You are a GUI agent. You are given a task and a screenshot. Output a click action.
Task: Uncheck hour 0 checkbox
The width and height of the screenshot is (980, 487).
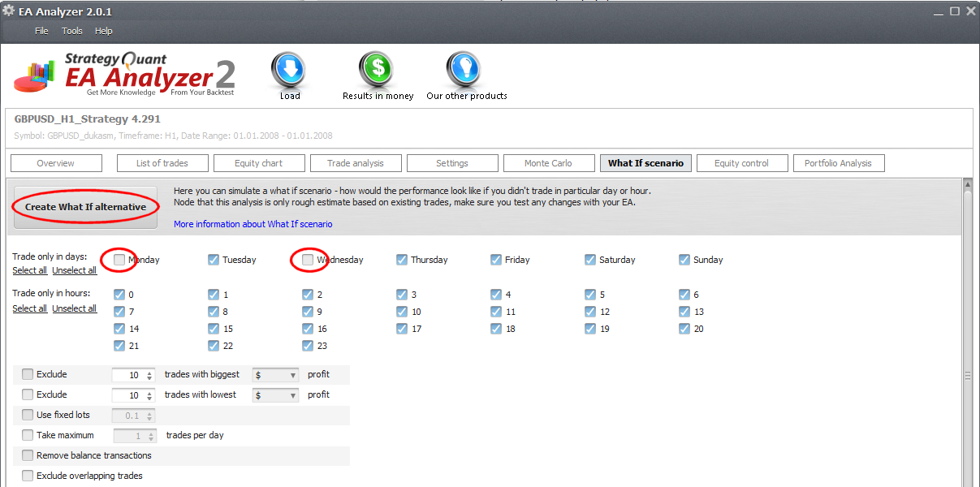[x=119, y=295]
